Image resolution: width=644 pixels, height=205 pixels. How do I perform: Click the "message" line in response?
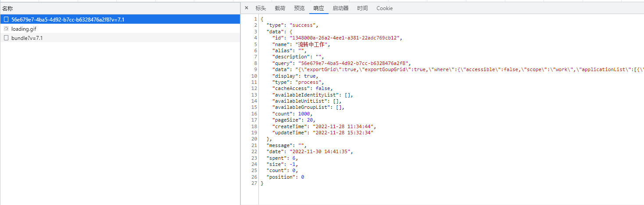tap(286, 145)
